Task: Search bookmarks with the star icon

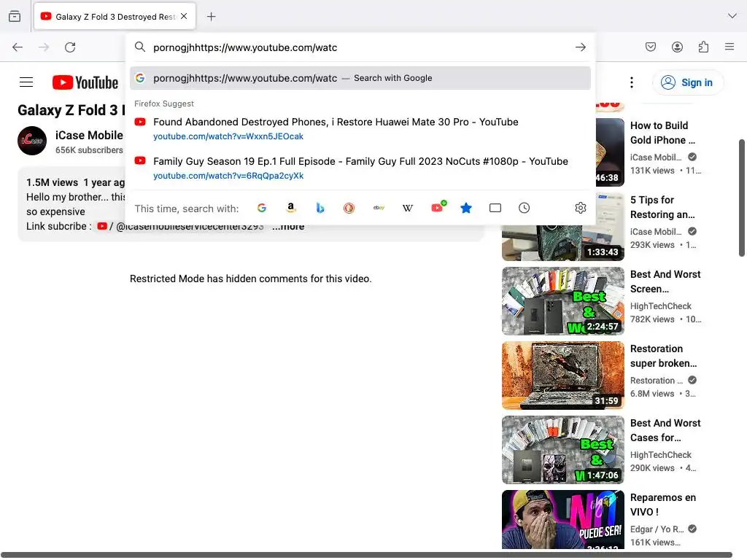Action: tap(466, 208)
